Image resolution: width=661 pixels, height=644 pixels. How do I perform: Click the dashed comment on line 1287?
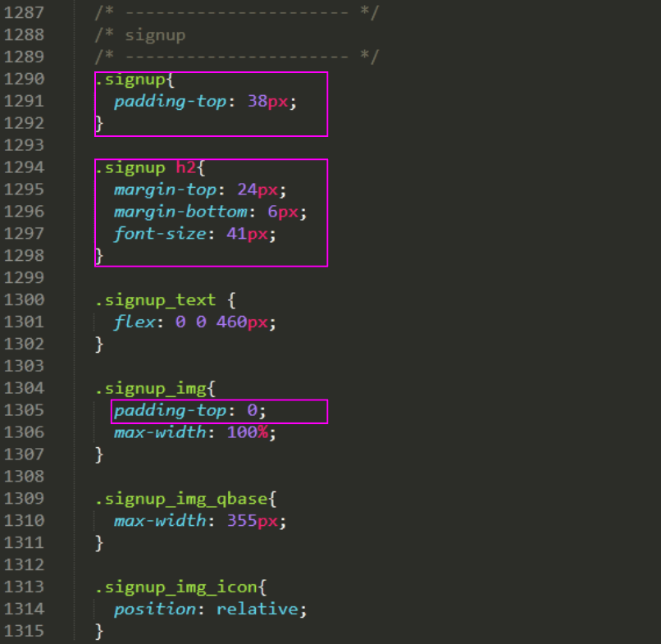pyautogui.click(x=237, y=12)
